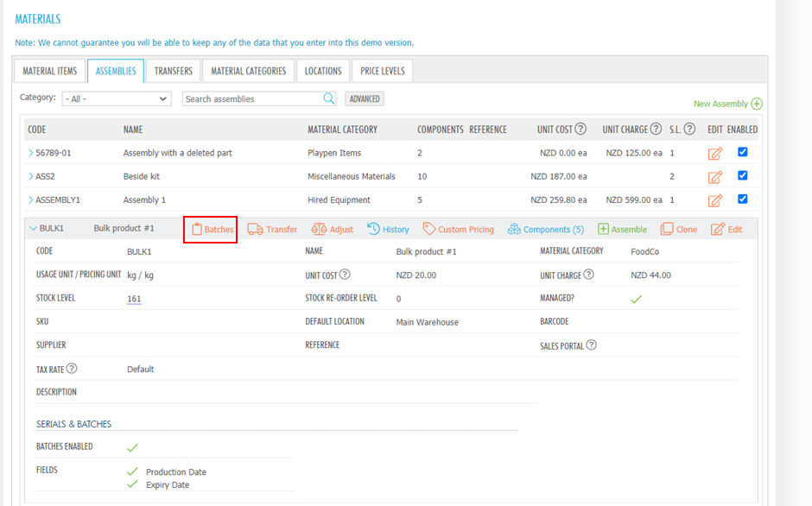Open the Adjust stock scales icon
This screenshot has width=812, height=506.
pos(319,230)
